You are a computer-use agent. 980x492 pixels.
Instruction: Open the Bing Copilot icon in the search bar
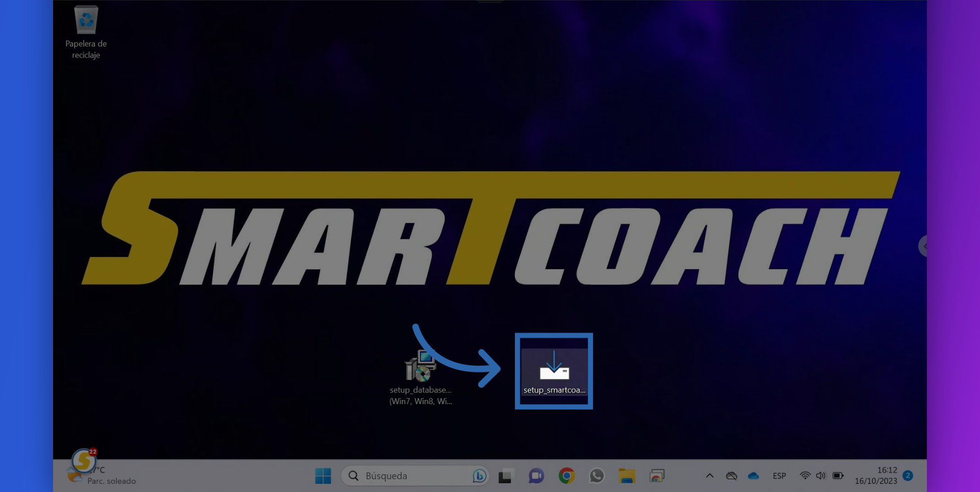(x=479, y=476)
